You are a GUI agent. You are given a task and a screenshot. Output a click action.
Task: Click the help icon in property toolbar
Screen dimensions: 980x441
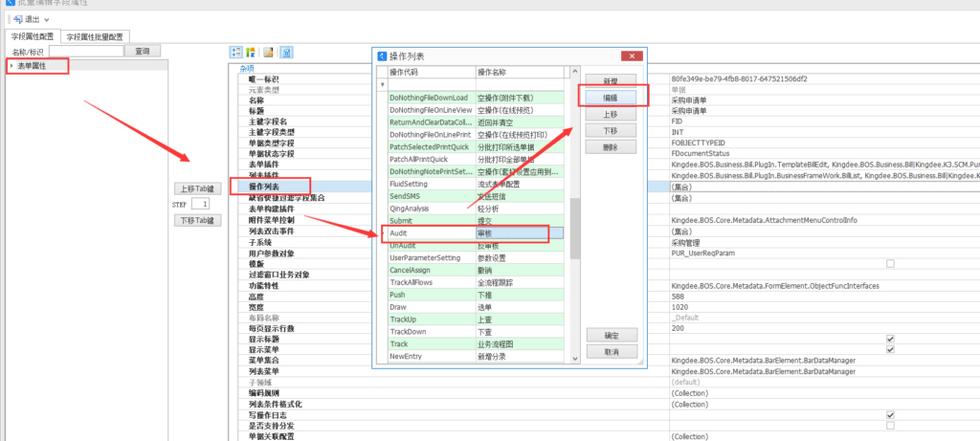(286, 52)
